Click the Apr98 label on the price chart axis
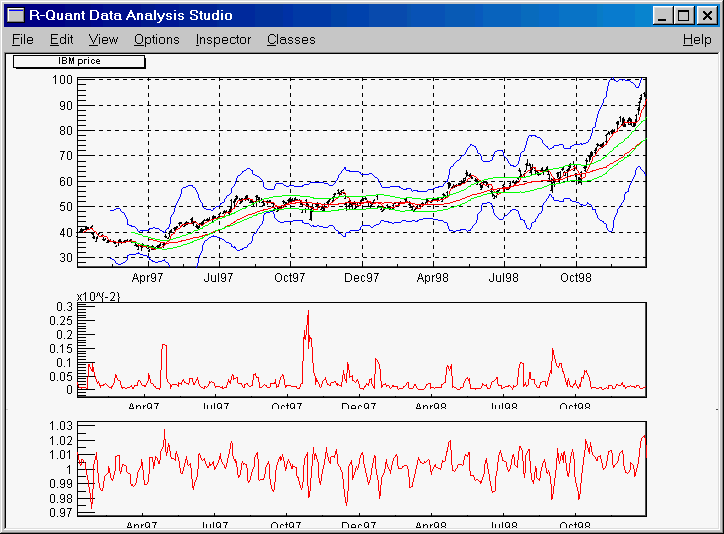Image resolution: width=724 pixels, height=534 pixels. pos(433,277)
